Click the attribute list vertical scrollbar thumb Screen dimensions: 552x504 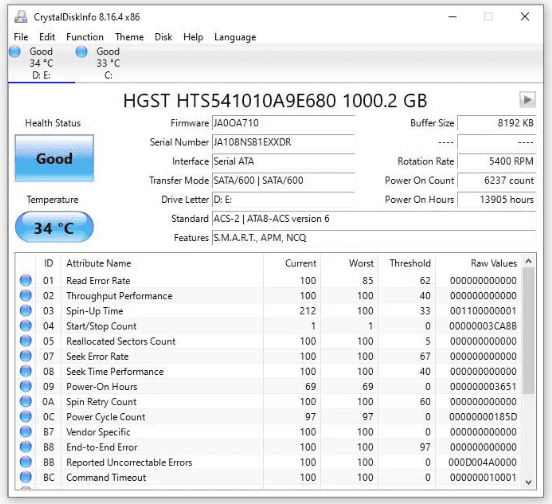tap(528, 330)
